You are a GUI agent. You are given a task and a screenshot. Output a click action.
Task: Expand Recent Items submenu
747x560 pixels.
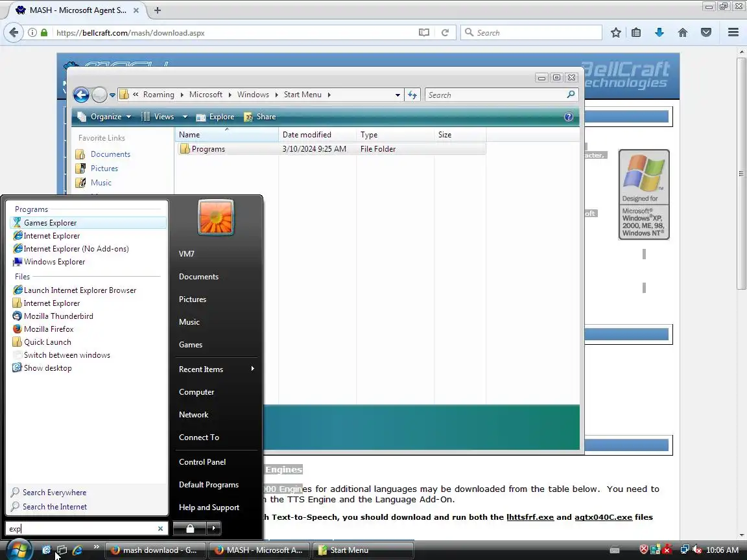point(217,369)
